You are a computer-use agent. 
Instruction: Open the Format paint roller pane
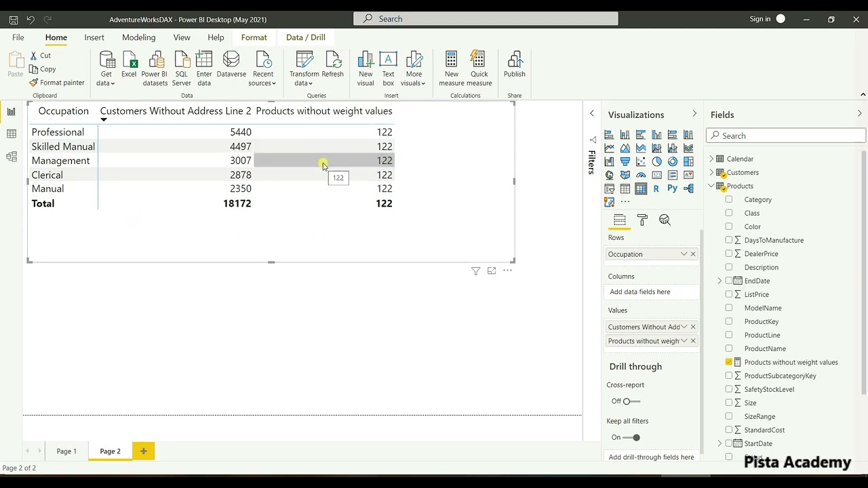pyautogui.click(x=642, y=220)
